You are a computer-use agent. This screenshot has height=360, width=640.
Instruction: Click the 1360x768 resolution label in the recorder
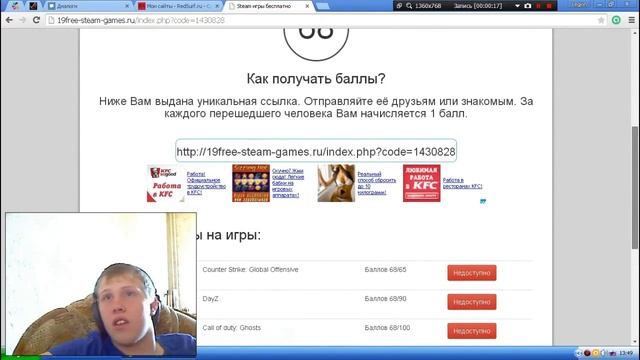(428, 6)
